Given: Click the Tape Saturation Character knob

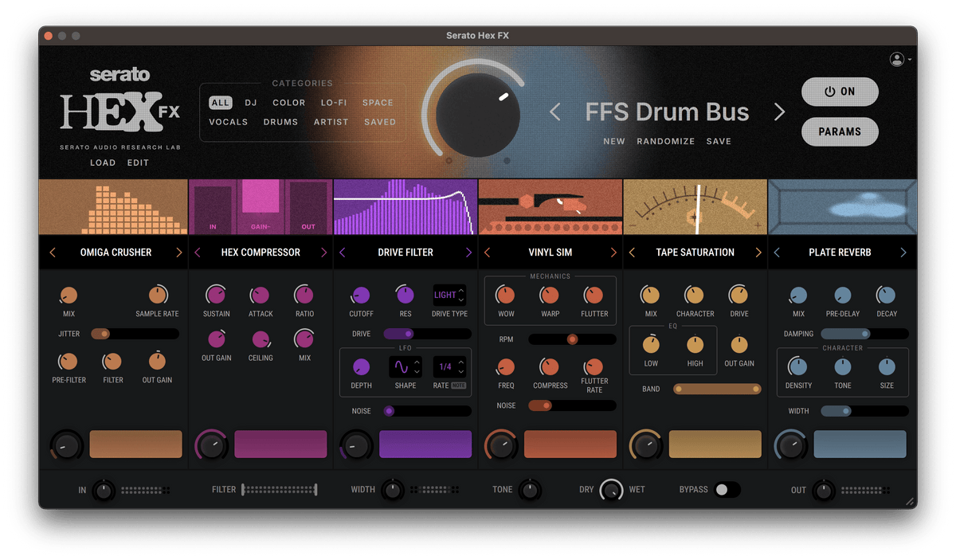Looking at the screenshot, I should [695, 296].
